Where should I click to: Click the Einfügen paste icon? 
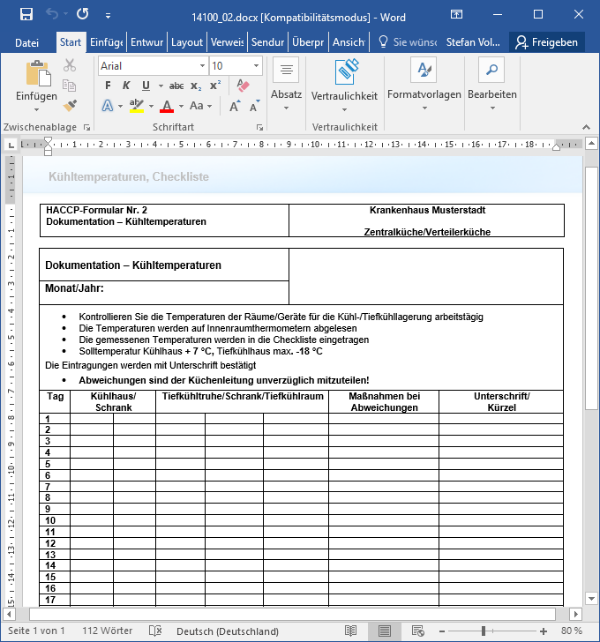[x=37, y=75]
